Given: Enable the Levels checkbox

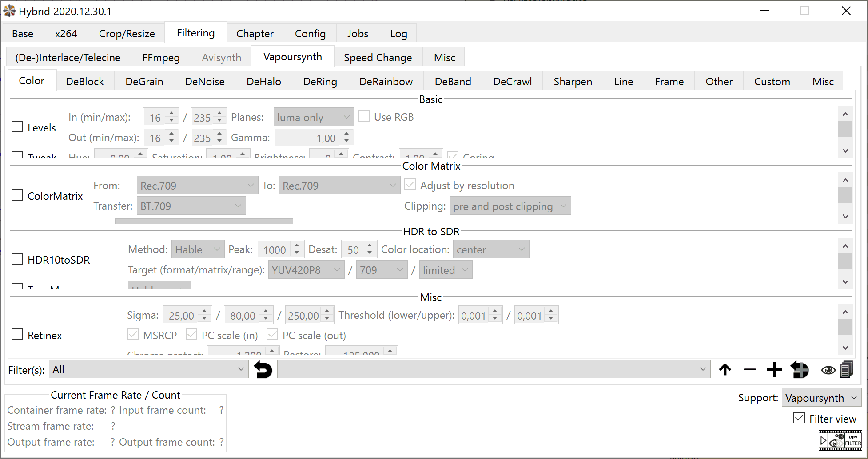Looking at the screenshot, I should 17,127.
